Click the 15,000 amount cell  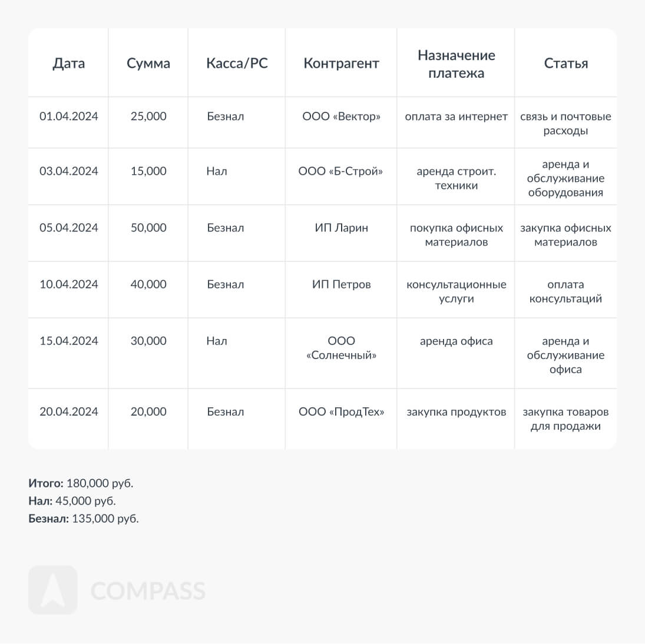pos(148,171)
